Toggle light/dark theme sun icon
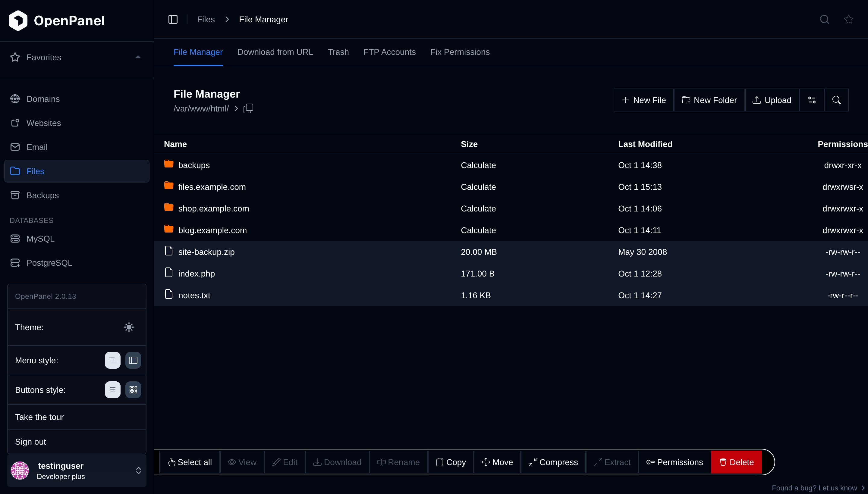Screen dimensions: 868x494 [x=129, y=327]
